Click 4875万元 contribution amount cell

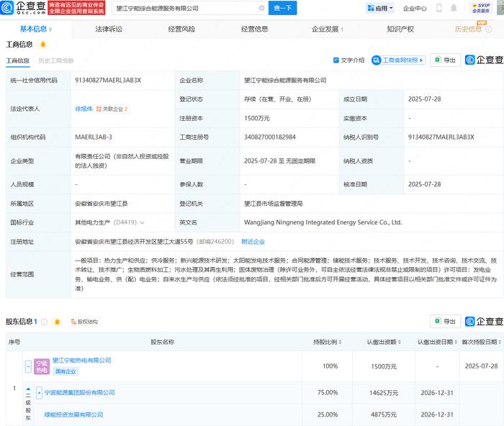pos(384,414)
